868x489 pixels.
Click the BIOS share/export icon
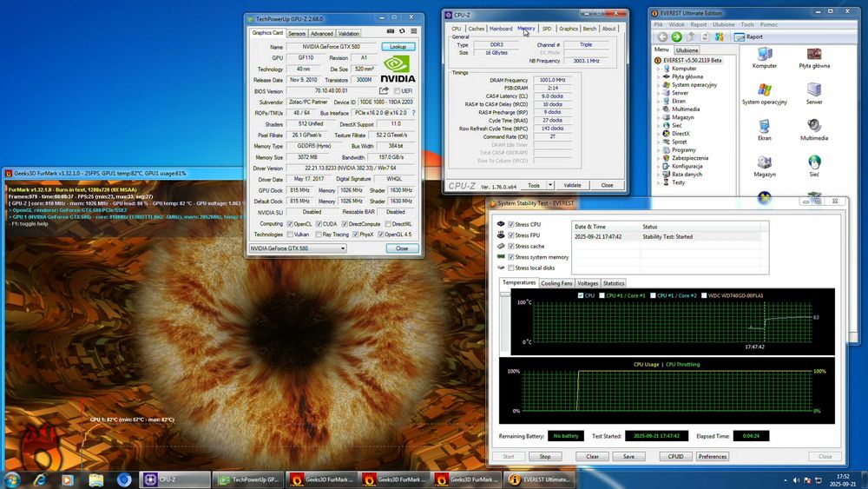pyautogui.click(x=384, y=91)
